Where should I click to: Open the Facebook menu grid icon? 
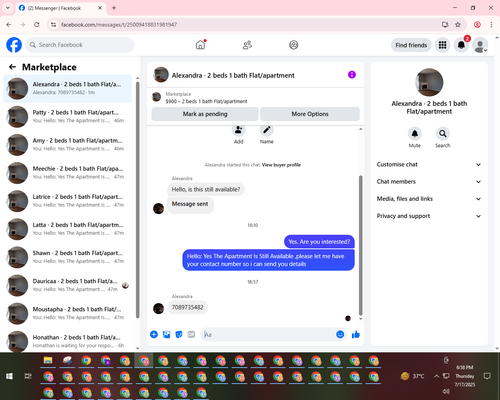tap(442, 45)
